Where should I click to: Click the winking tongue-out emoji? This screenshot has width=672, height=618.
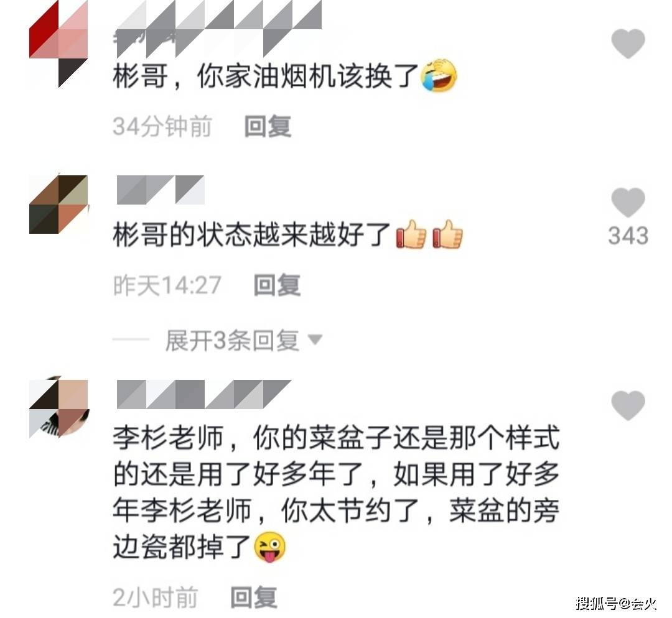point(270,547)
